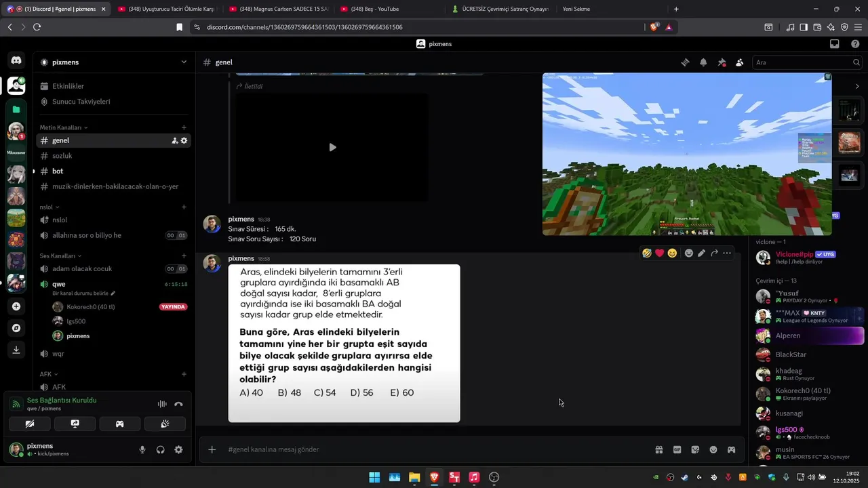Toggle noise suppression waveform icon
Screen dimensions: 868x488
pyautogui.click(x=162, y=404)
